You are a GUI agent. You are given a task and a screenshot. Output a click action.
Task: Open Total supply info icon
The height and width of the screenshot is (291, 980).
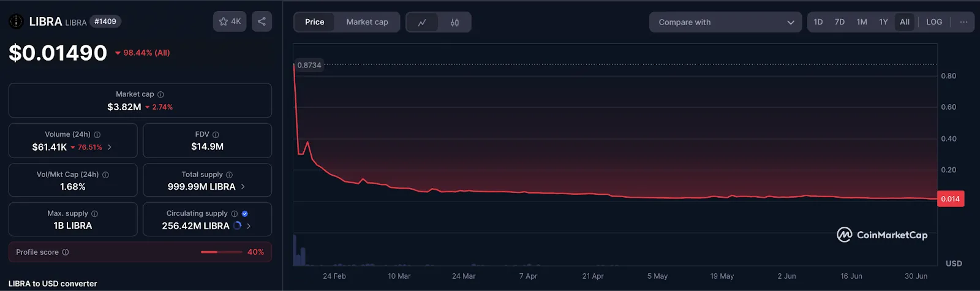(229, 175)
